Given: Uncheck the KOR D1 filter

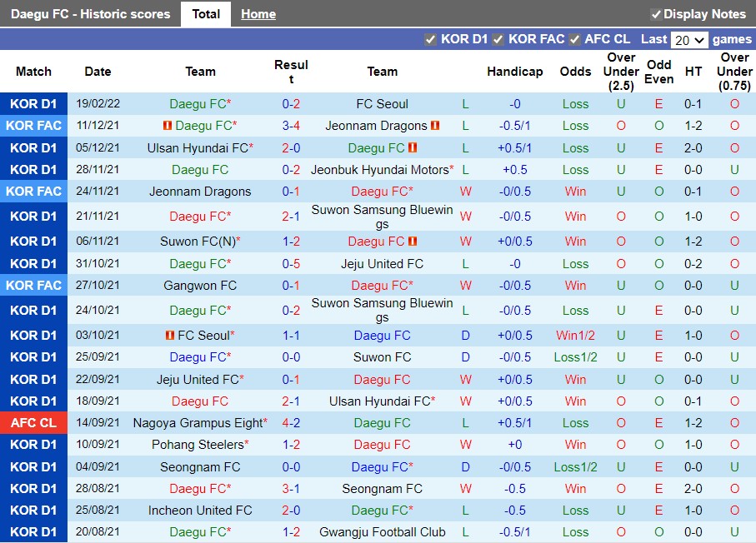Looking at the screenshot, I should [x=431, y=38].
